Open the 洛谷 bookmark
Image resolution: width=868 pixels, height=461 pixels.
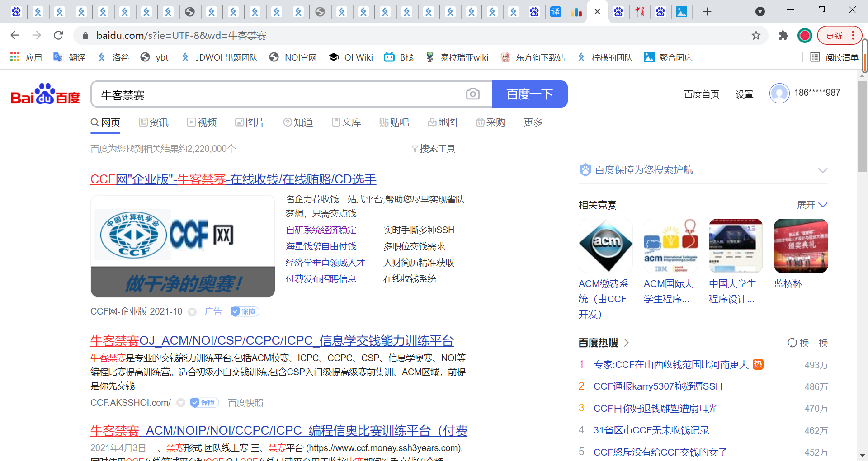pyautogui.click(x=113, y=57)
